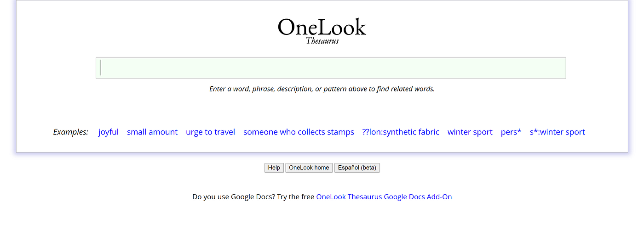
Task: Go to OneLook home button
Action: (309, 168)
